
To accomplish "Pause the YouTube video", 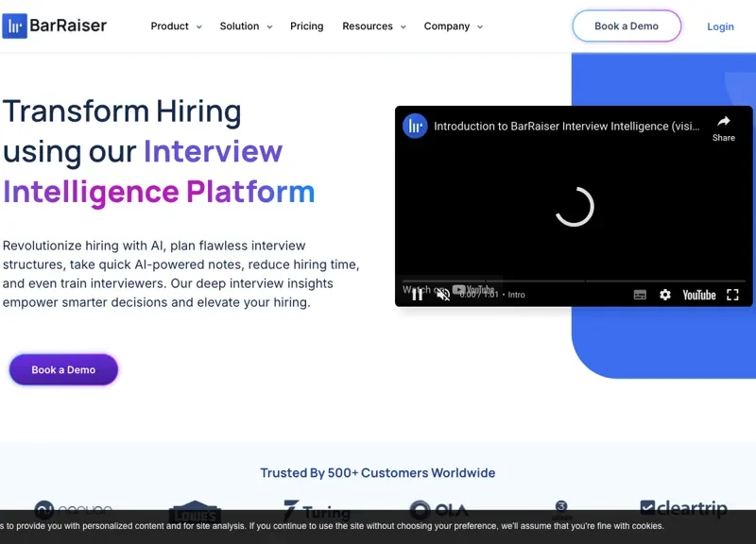I will click(417, 295).
